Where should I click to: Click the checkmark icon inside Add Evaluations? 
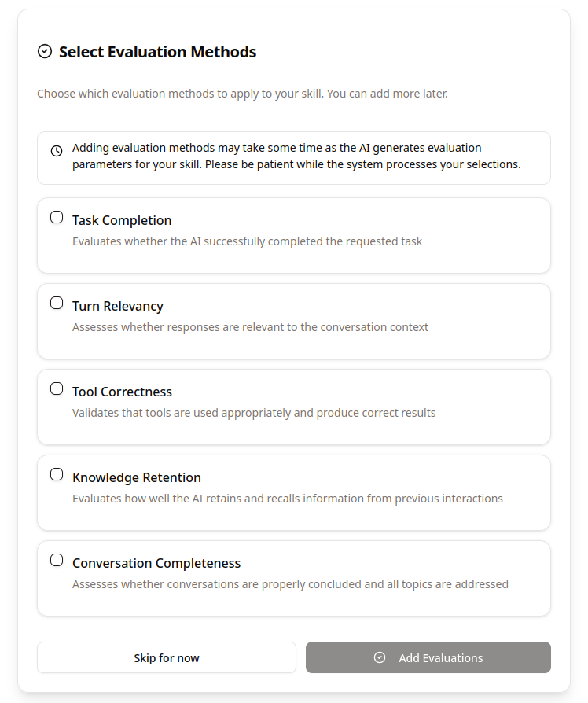point(380,657)
